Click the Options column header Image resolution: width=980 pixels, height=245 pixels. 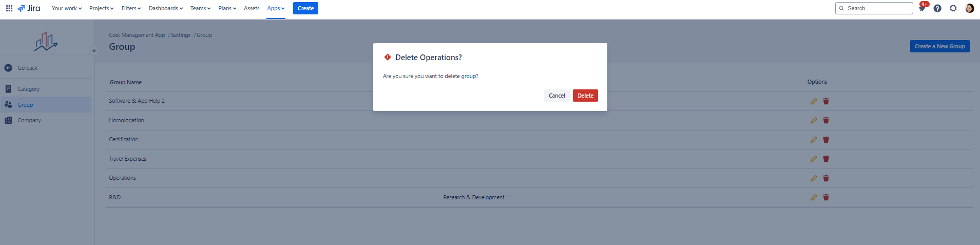pyautogui.click(x=817, y=82)
